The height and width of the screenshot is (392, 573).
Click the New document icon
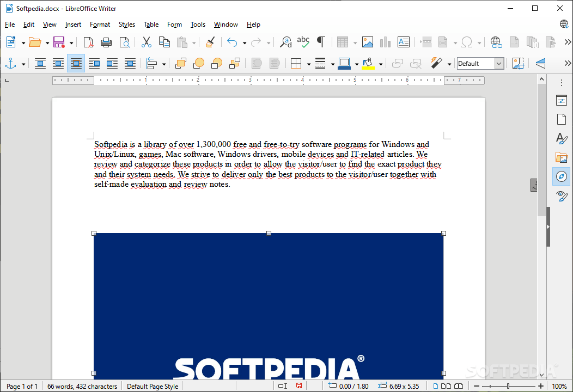click(11, 42)
